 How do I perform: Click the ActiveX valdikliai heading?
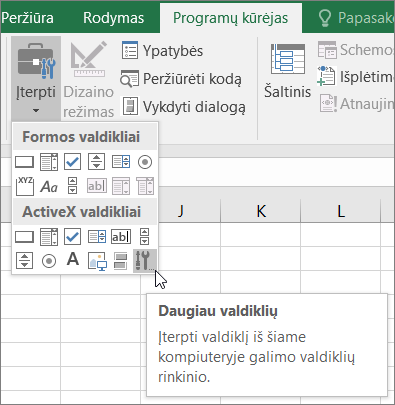point(82,212)
